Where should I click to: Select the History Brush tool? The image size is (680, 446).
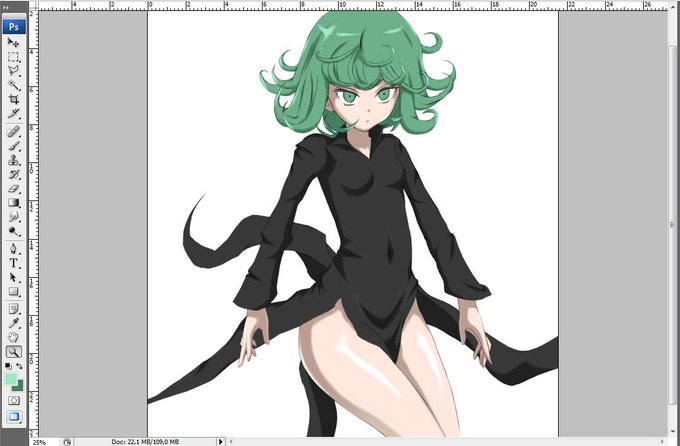point(13,174)
